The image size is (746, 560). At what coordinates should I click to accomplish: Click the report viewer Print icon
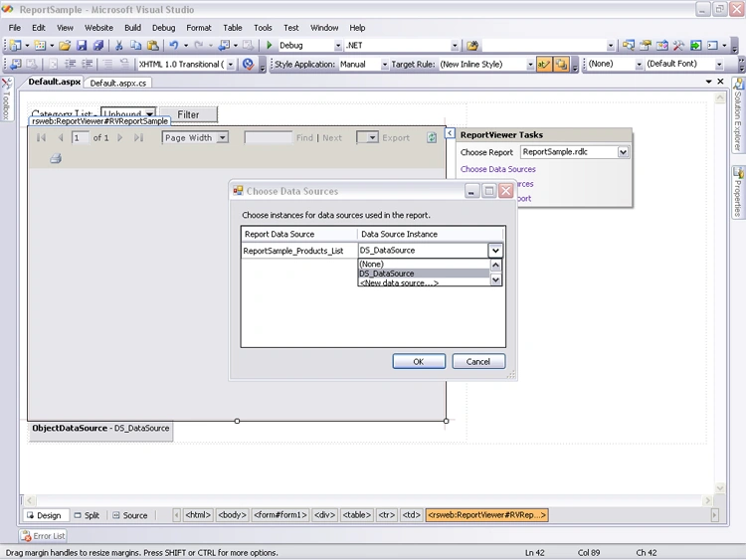coord(56,158)
